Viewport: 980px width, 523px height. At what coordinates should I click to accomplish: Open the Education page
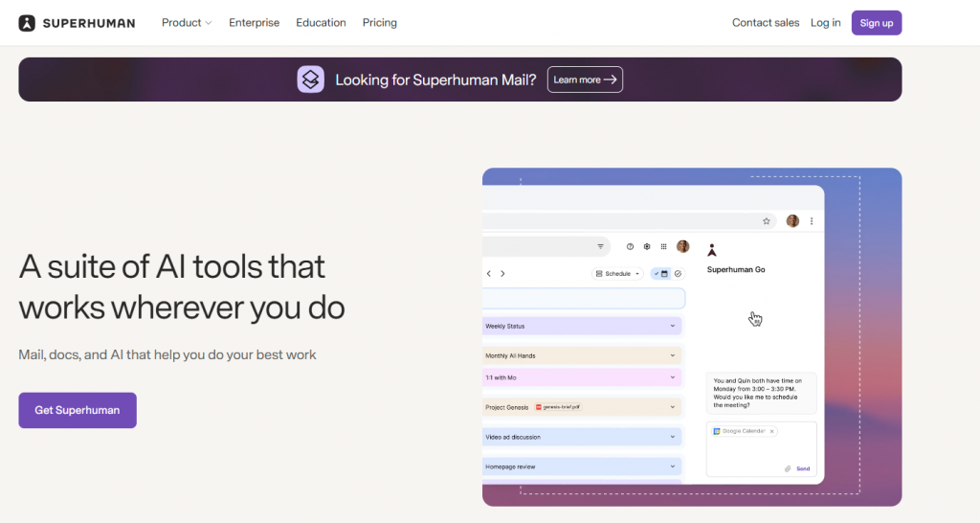click(321, 23)
